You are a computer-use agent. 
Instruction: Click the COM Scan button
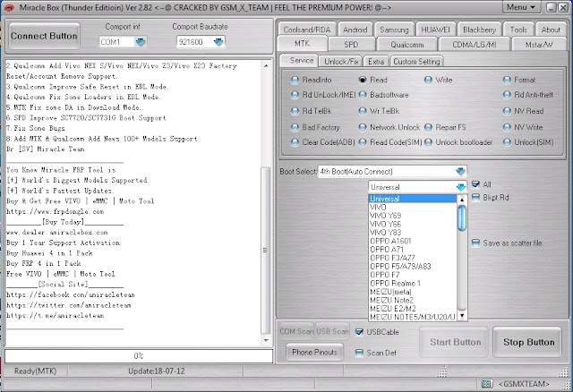[x=296, y=331]
